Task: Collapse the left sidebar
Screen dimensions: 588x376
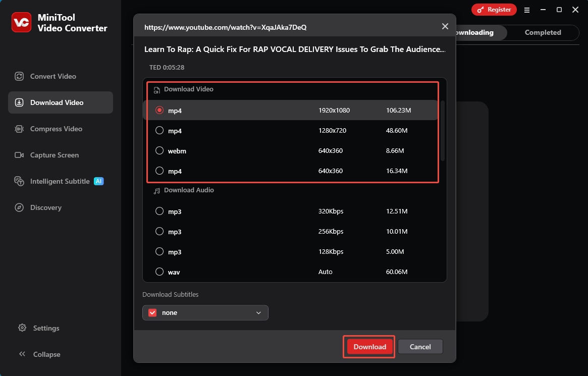Action: (x=22, y=354)
